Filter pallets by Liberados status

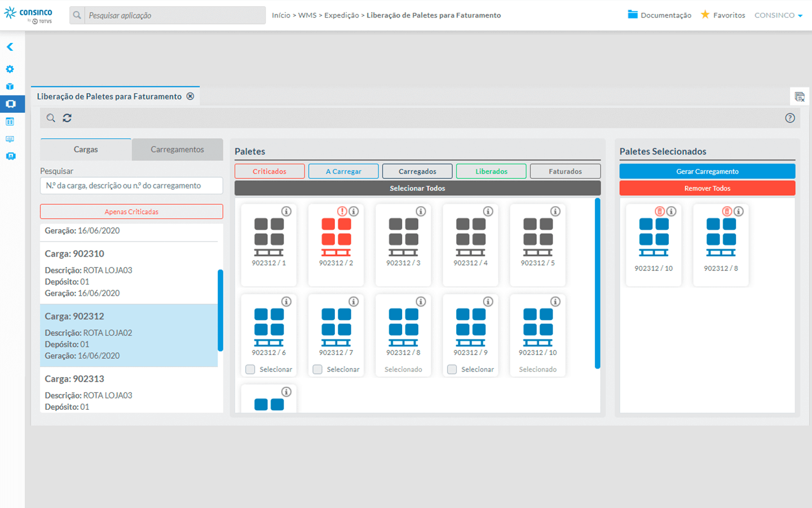(491, 171)
